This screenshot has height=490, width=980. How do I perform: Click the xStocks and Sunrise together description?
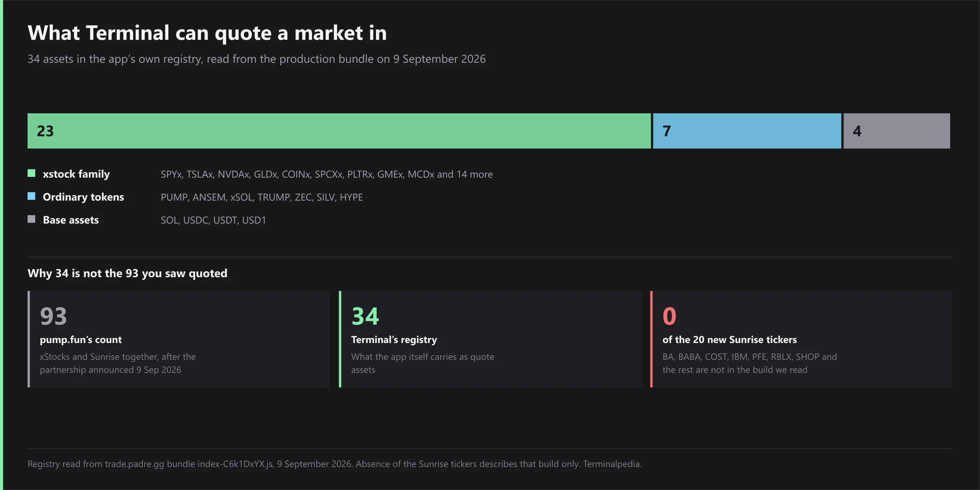pyautogui.click(x=118, y=363)
